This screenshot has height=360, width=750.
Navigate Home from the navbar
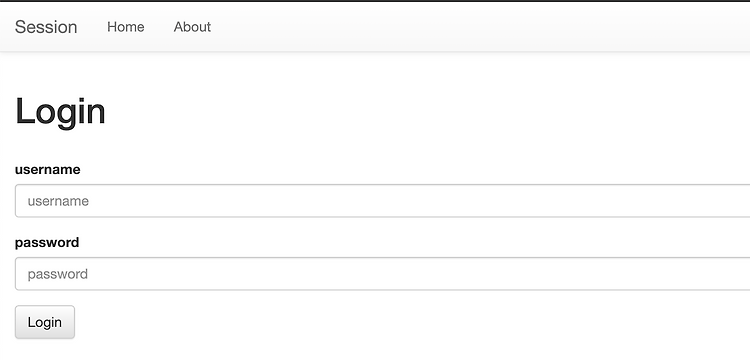click(126, 27)
